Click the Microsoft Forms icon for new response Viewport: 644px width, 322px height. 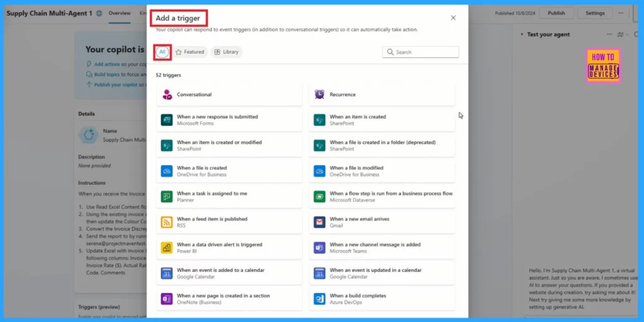click(x=167, y=120)
